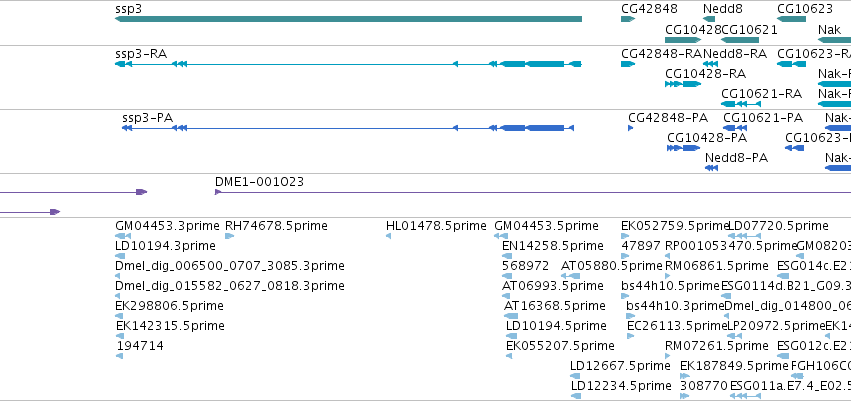Screen dimensions: 851x401
Task: Click the CG10428-PA protein label
Action: [707, 138]
